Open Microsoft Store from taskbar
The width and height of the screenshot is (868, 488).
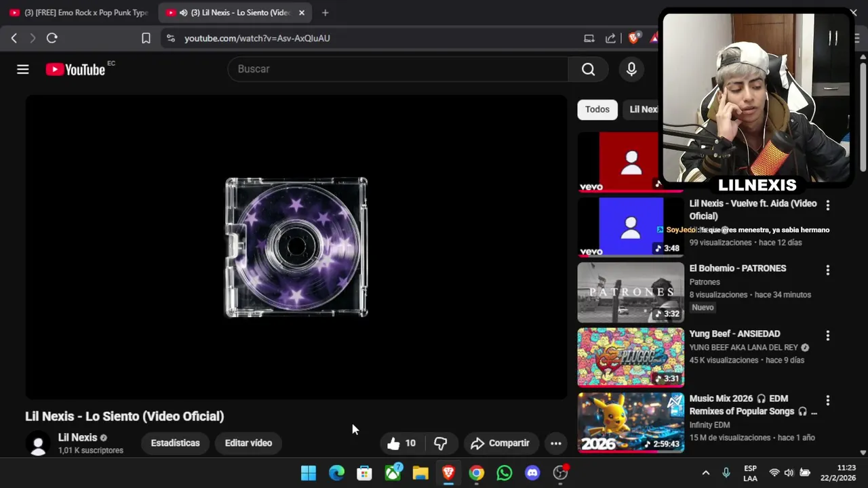pos(364,473)
